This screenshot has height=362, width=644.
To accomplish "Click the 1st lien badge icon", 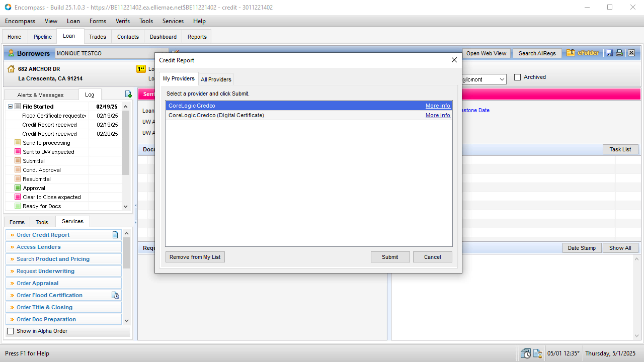I will pyautogui.click(x=141, y=69).
